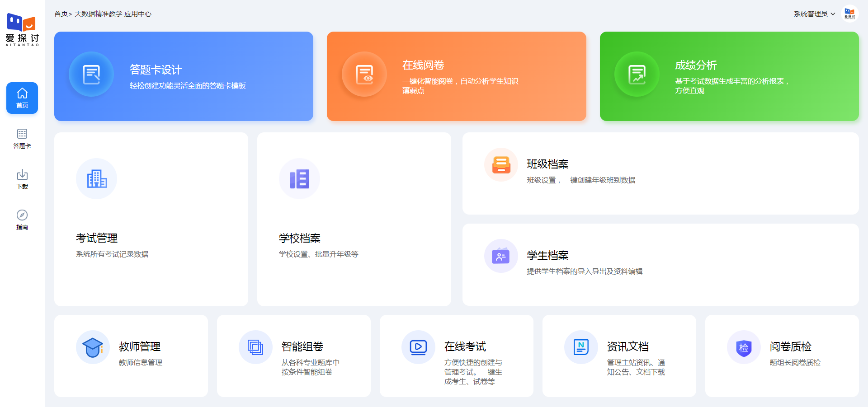Click the 教师管理 graduation cap icon
The image size is (868, 407).
tap(93, 347)
